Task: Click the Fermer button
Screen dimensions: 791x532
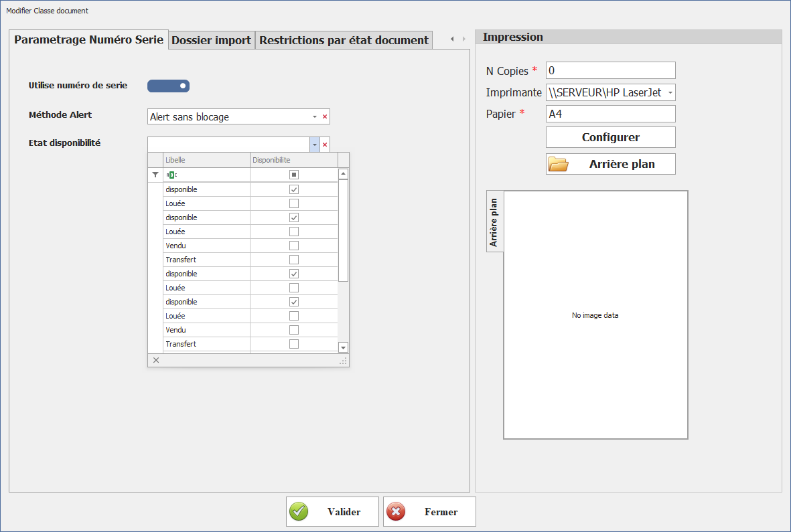Action: point(429,512)
